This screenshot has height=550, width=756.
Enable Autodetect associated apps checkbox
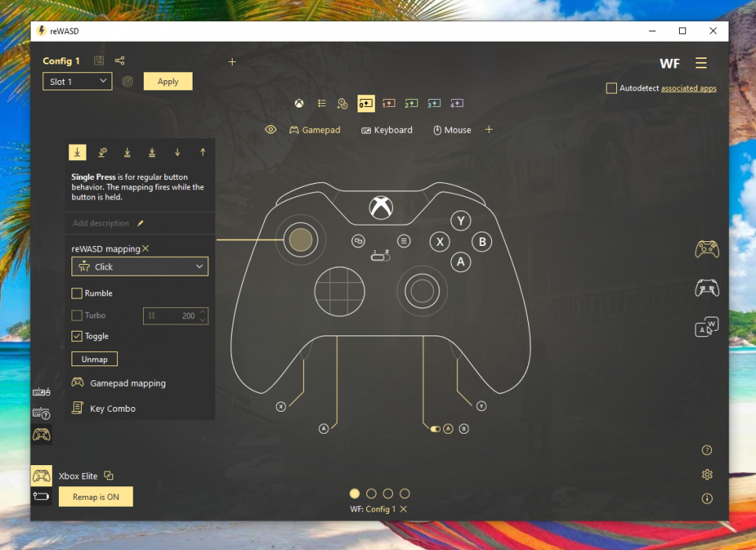(611, 89)
